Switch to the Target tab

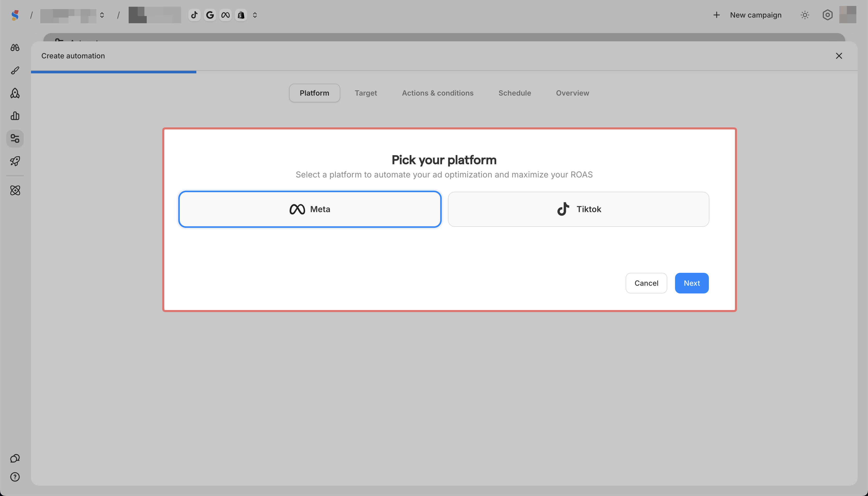(366, 93)
